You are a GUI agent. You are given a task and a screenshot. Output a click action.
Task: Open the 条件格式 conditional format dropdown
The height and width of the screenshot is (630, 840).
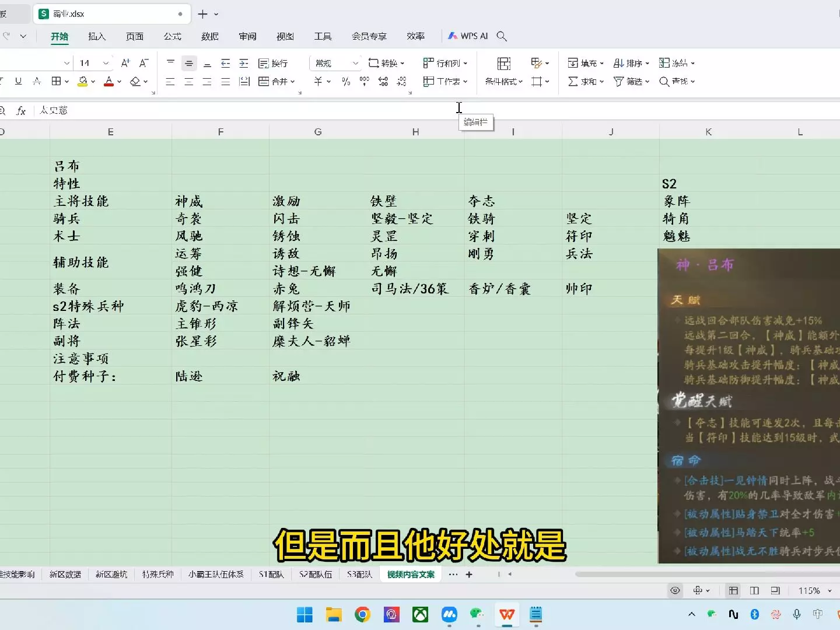(x=504, y=82)
